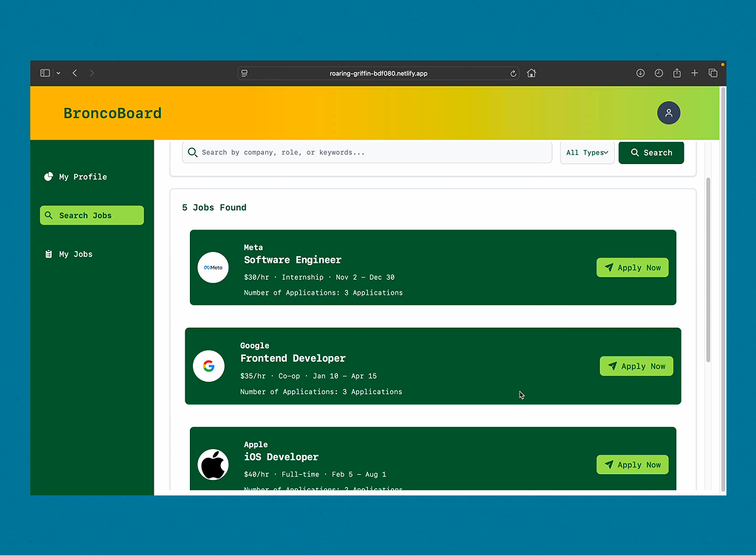The height and width of the screenshot is (556, 756).
Task: Open the browser downloads icon
Action: (640, 73)
